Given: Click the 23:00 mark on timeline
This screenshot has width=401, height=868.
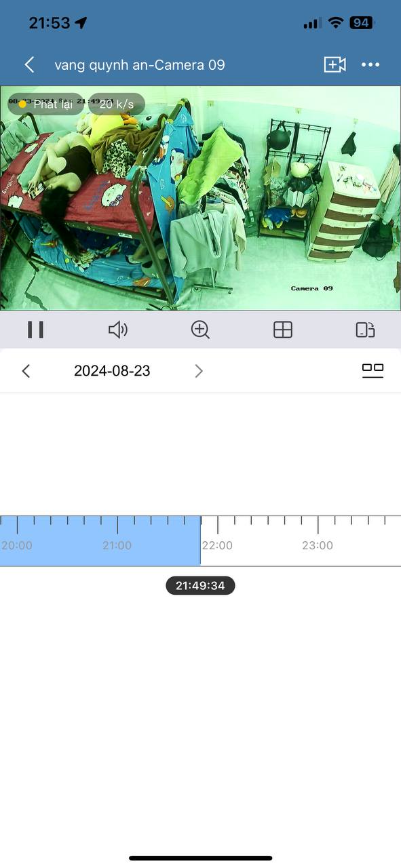Looking at the screenshot, I should pos(318,545).
